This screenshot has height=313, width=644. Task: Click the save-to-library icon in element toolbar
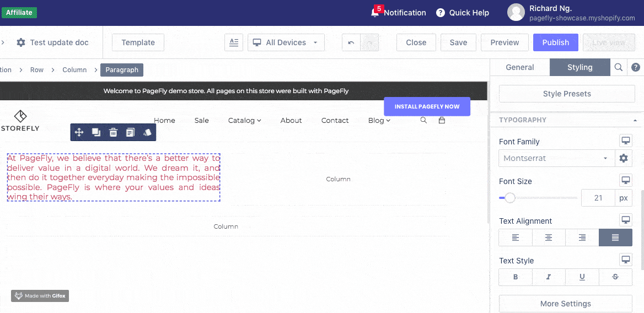pyautogui.click(x=130, y=132)
